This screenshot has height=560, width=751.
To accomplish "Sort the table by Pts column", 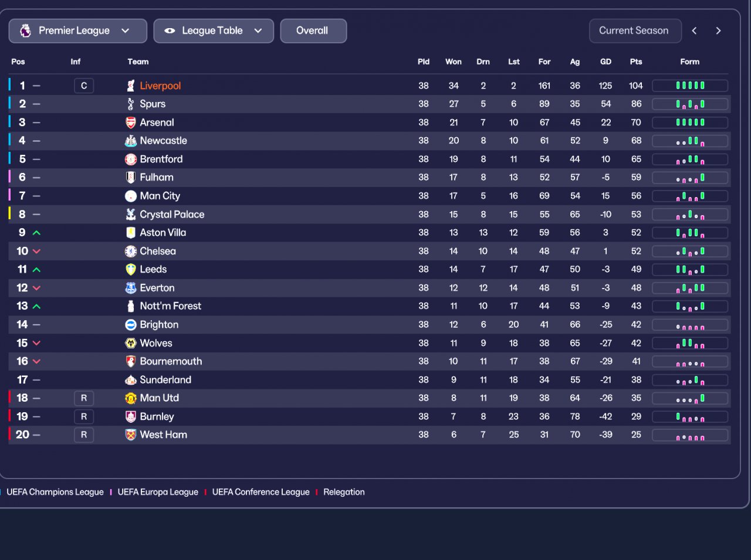I will [x=636, y=62].
